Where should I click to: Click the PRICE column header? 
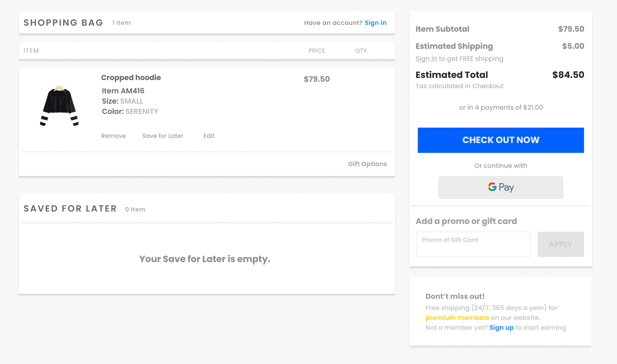tap(317, 51)
